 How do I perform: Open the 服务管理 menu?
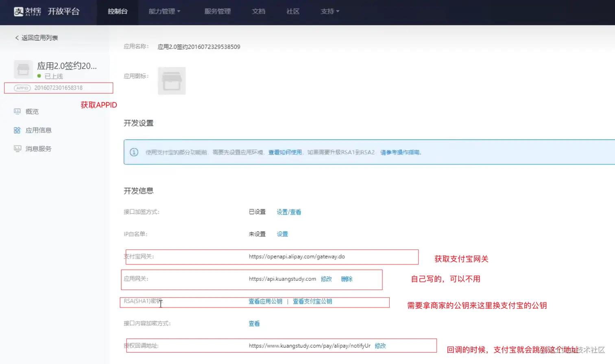tap(218, 11)
